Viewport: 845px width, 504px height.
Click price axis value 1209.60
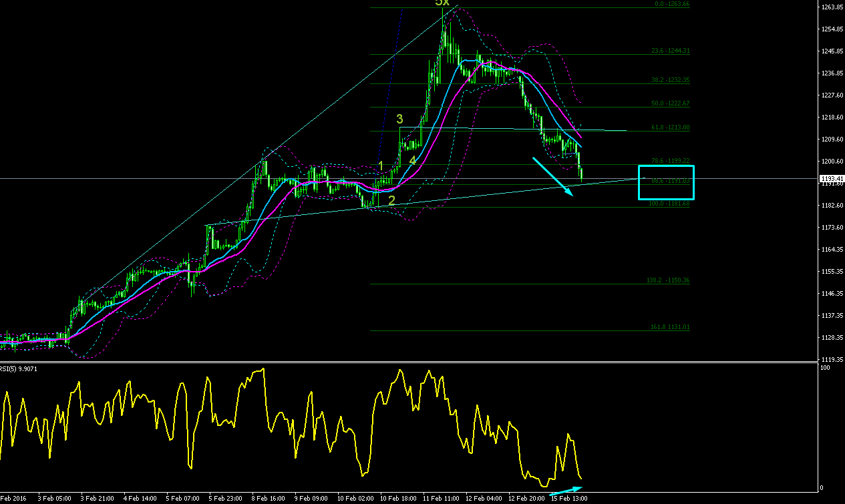[832, 140]
